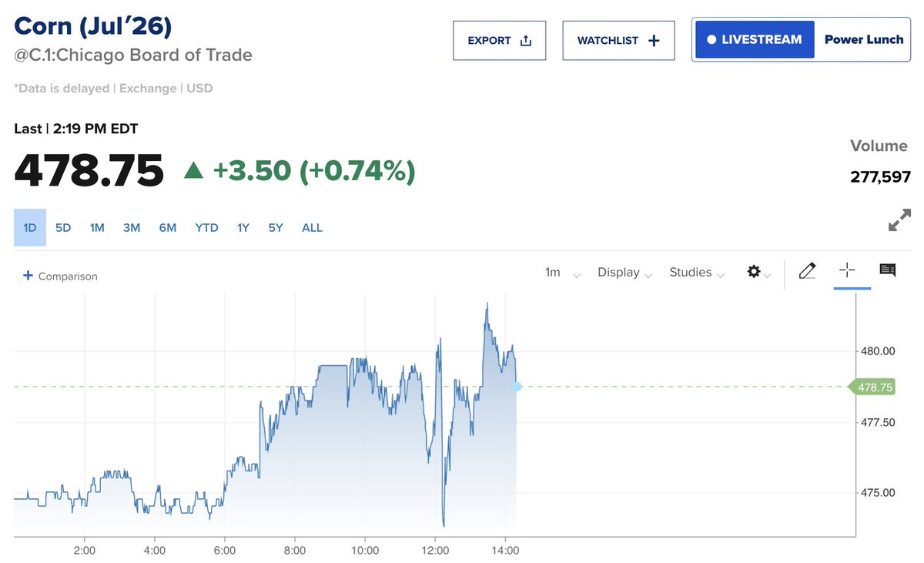Select the 3M time range
The height and width of the screenshot is (563, 924).
pyautogui.click(x=132, y=228)
